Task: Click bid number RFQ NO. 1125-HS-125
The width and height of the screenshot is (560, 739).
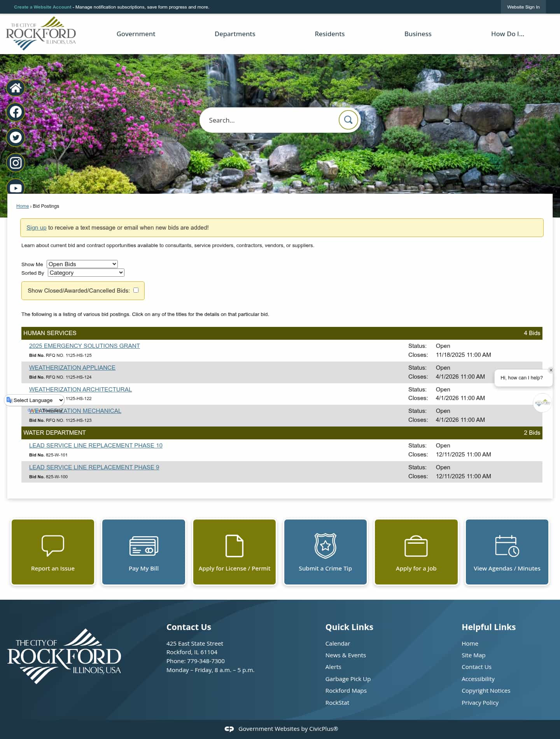Action: tap(69, 355)
